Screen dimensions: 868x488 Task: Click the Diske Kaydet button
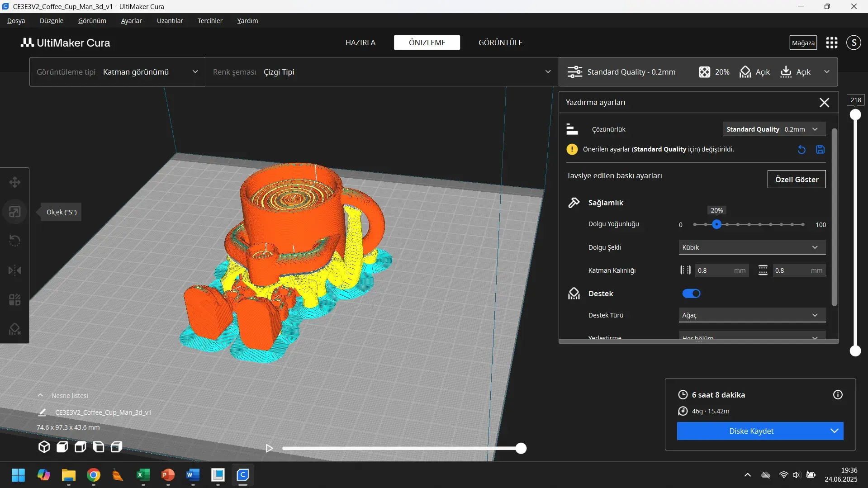coord(751,431)
